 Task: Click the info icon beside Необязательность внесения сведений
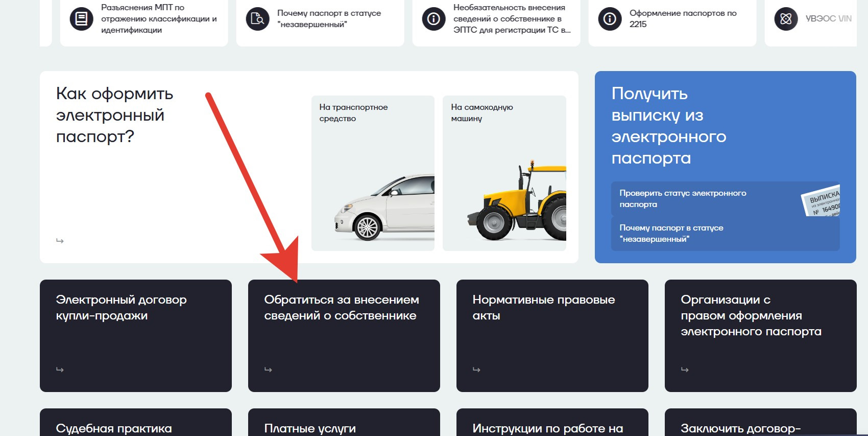coord(433,19)
